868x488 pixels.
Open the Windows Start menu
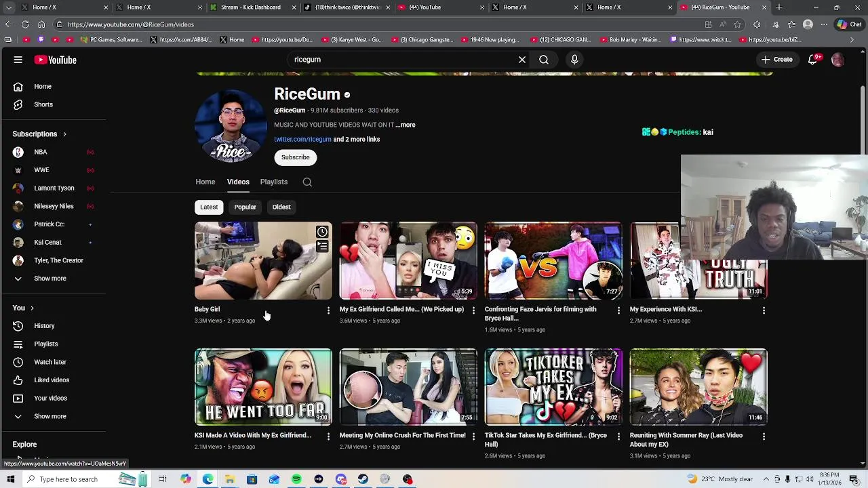tap(10, 479)
